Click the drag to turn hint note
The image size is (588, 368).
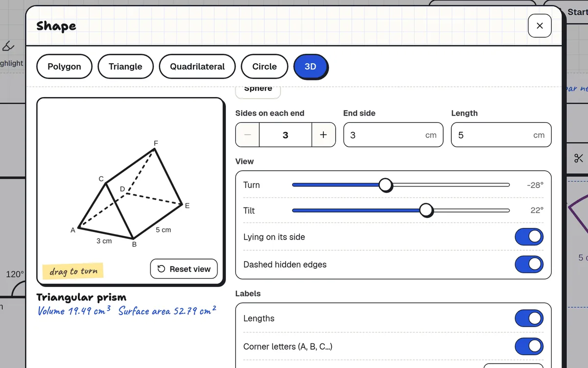(x=73, y=271)
